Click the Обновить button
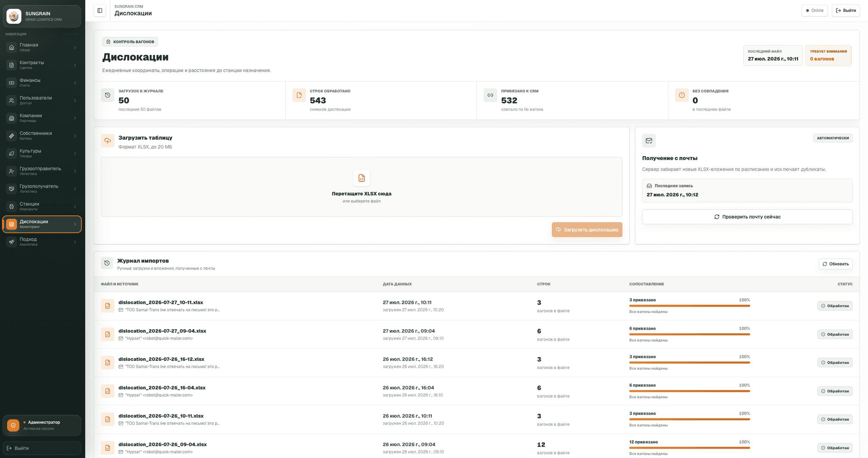 [835, 264]
